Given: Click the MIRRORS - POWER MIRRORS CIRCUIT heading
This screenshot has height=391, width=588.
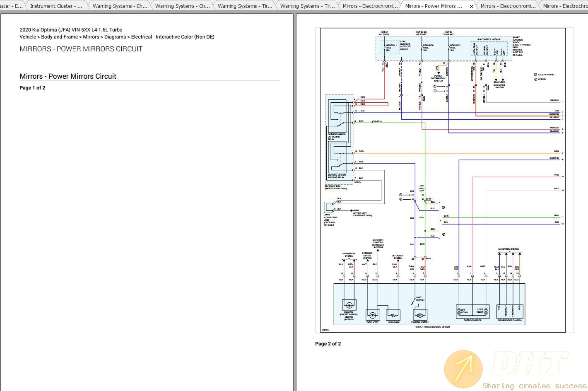Looking at the screenshot, I should [x=81, y=49].
